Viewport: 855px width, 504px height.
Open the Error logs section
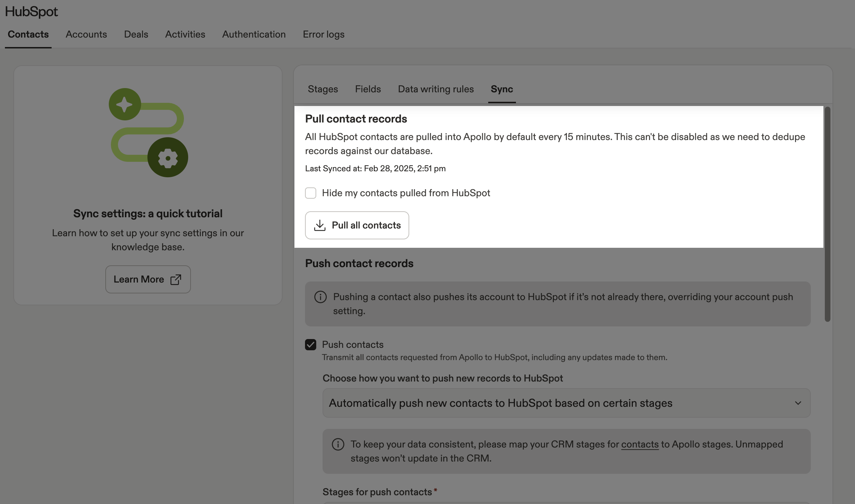point(323,34)
